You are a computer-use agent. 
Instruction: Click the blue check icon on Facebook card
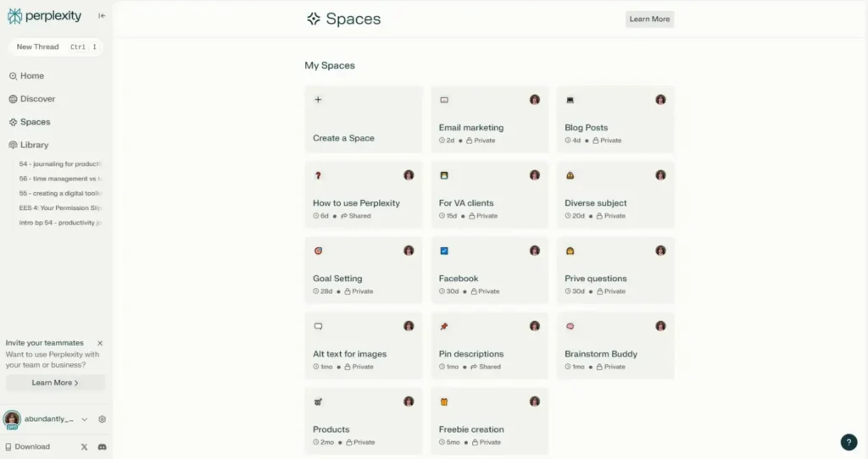pyautogui.click(x=444, y=251)
